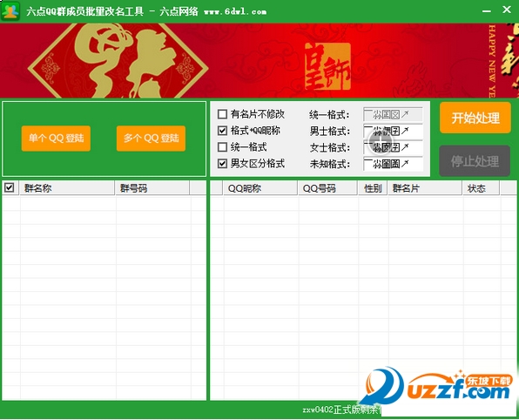Click the QQ号码 column header

click(328, 188)
